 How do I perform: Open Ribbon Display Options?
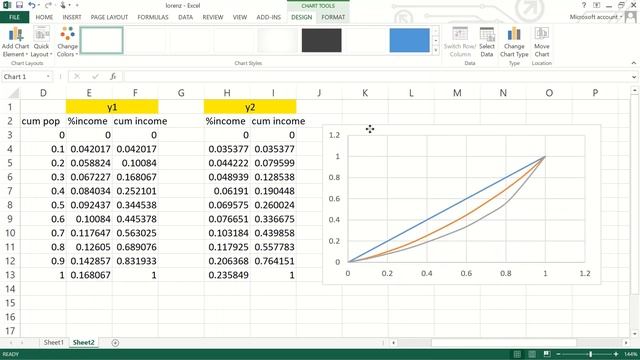click(x=596, y=5)
